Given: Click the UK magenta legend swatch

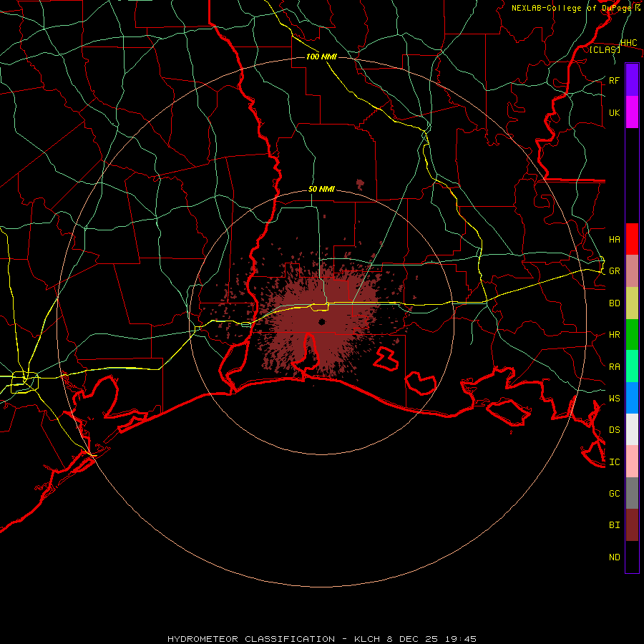Looking at the screenshot, I should click(632, 112).
